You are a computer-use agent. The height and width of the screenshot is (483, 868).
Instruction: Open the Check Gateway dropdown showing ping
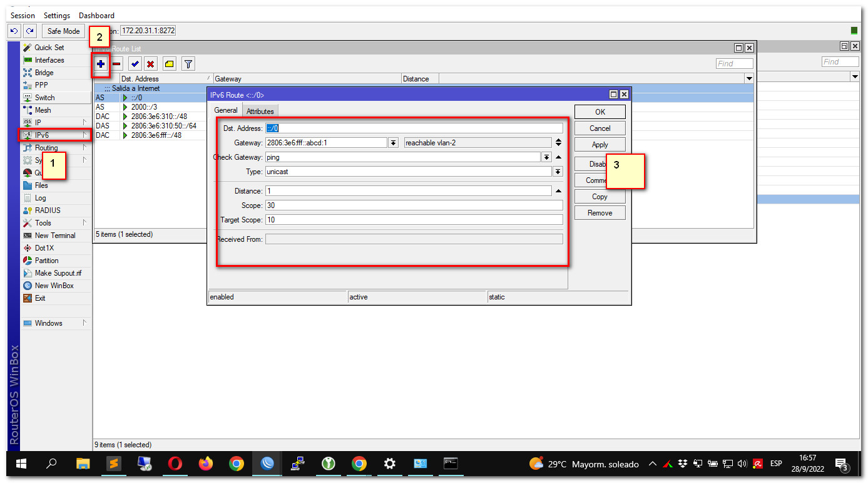pyautogui.click(x=546, y=157)
